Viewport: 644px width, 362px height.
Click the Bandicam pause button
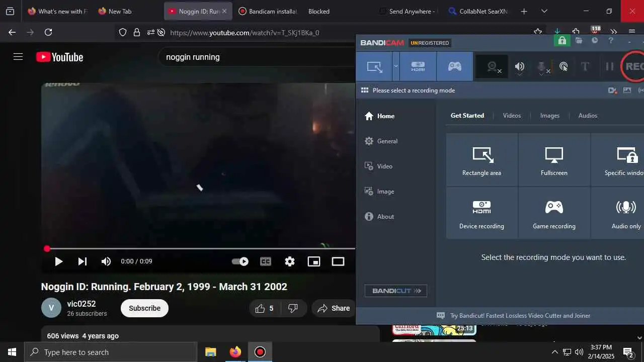click(609, 66)
